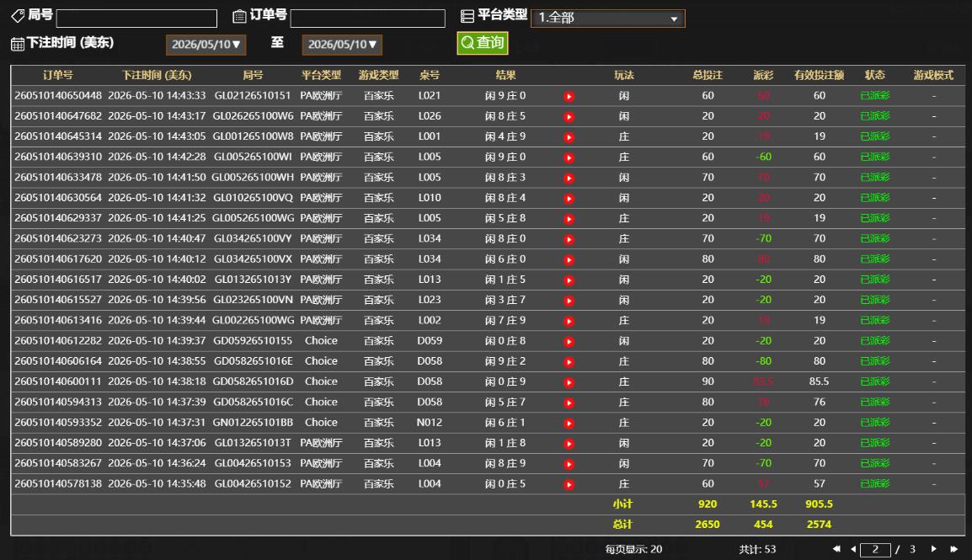Image resolution: width=972 pixels, height=560 pixels.
Task: Click the 平台类型 column header
Action: [x=321, y=75]
